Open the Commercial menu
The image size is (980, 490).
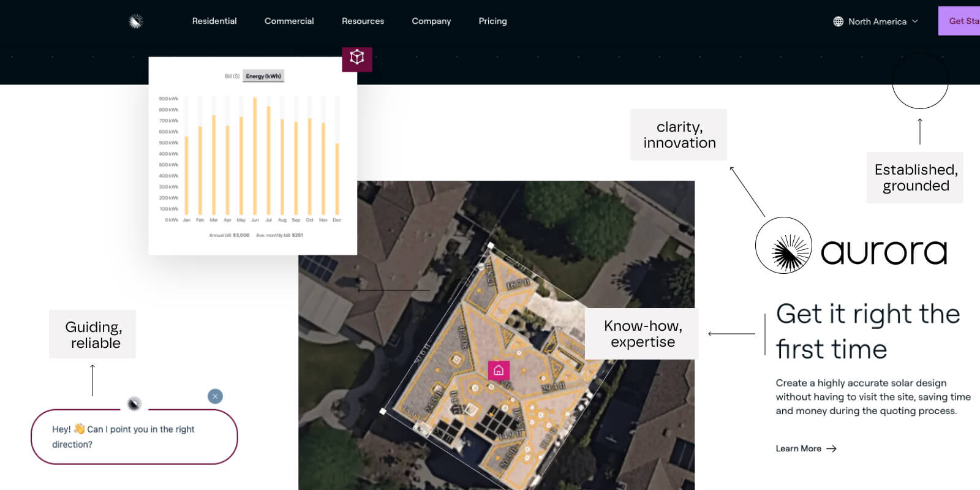tap(289, 21)
